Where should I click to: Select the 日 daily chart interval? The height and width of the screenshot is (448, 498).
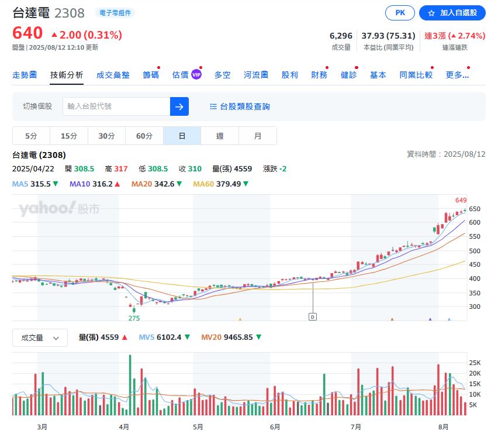[182, 136]
